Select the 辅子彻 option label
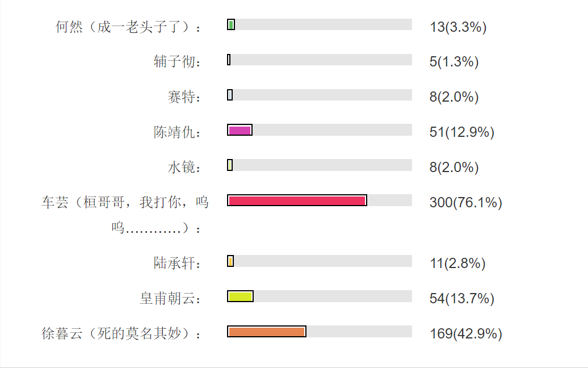Screen dimensions: 588x368 (177, 62)
